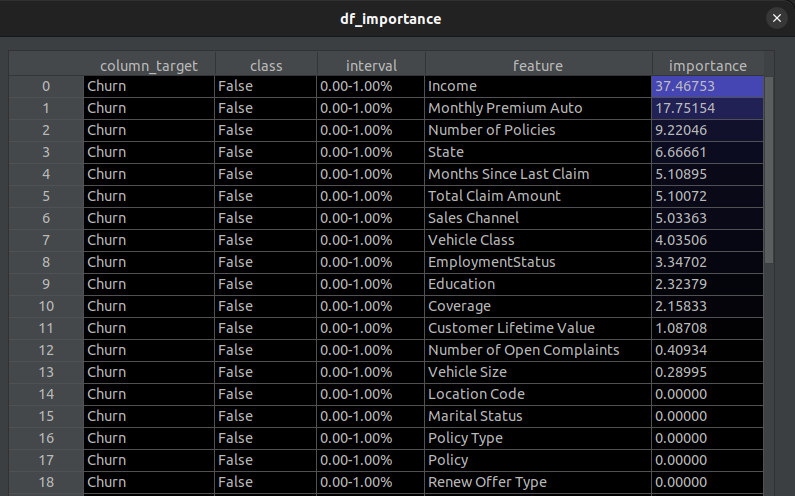The width and height of the screenshot is (795, 496).
Task: Sort by the class column header
Action: click(x=266, y=65)
